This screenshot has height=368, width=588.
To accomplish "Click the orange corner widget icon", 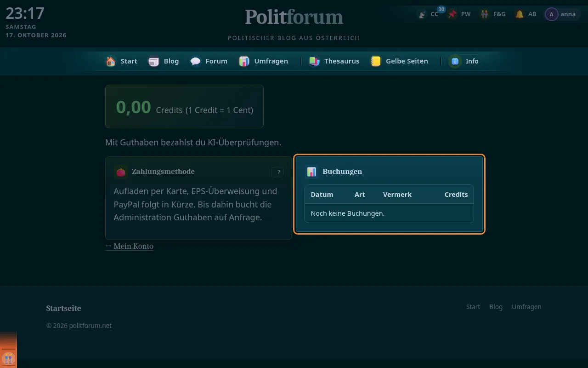I will tap(8, 357).
